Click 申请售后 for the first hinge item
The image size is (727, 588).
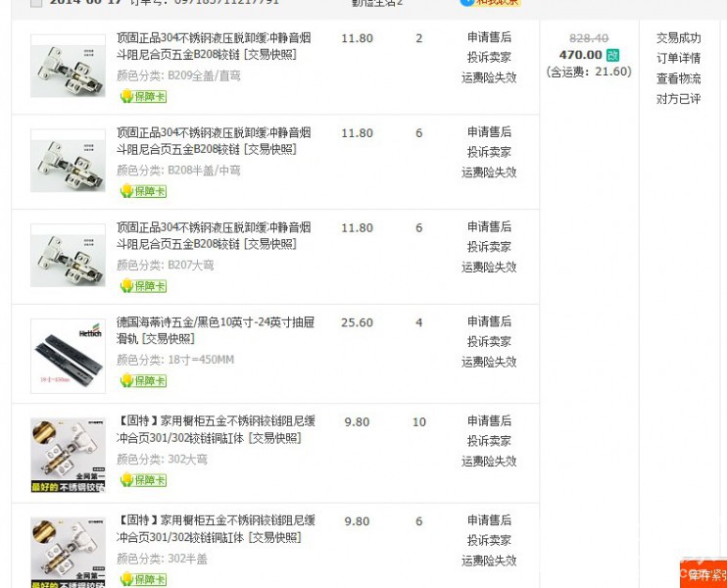[489, 37]
